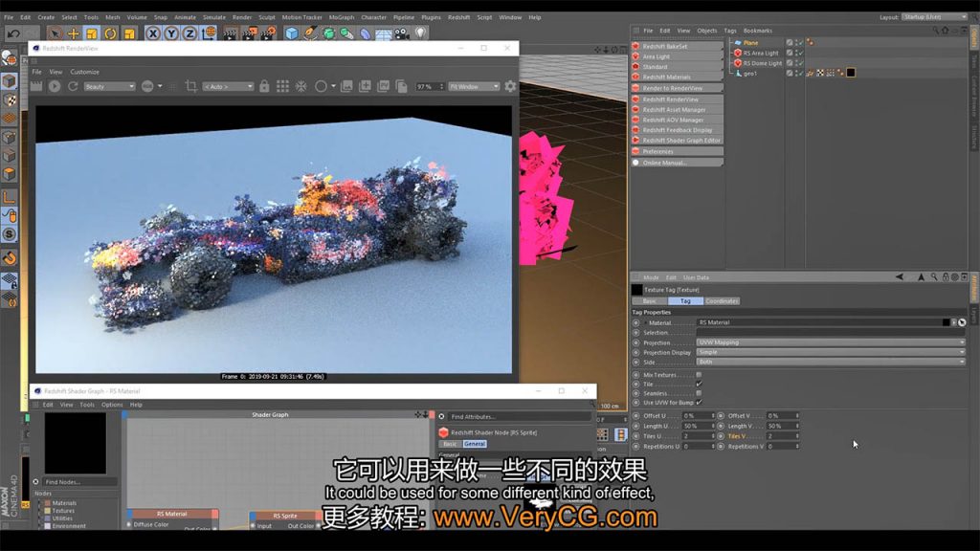Screen dimensions: 980x551
Task: Click the snowflake freeze icon
Action: click(301, 86)
